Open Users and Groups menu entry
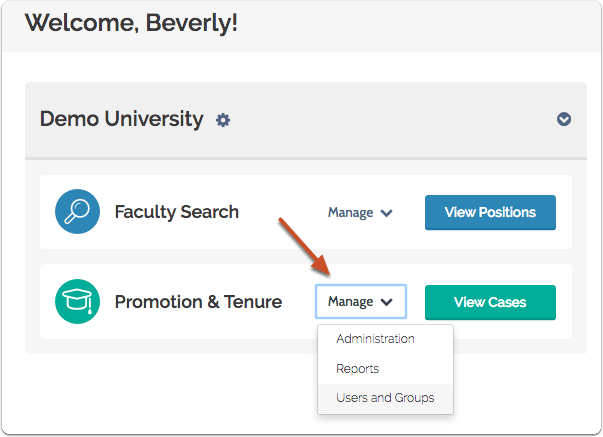603x437 pixels. point(385,398)
